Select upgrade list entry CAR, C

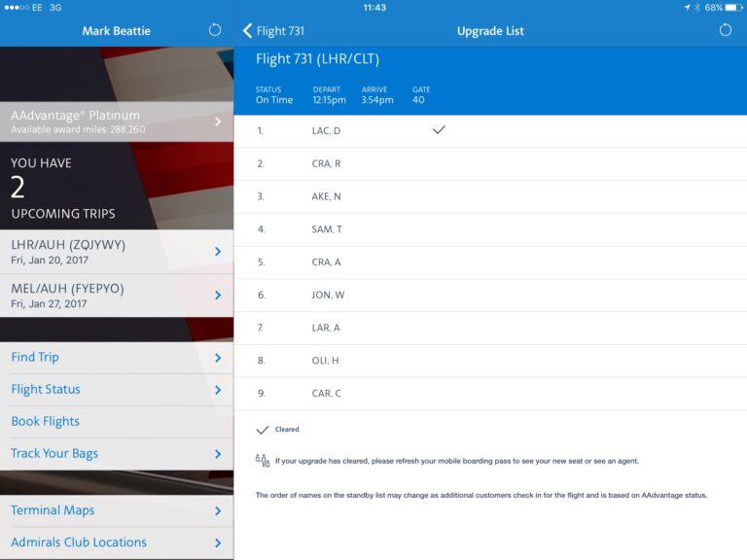tap(490, 394)
